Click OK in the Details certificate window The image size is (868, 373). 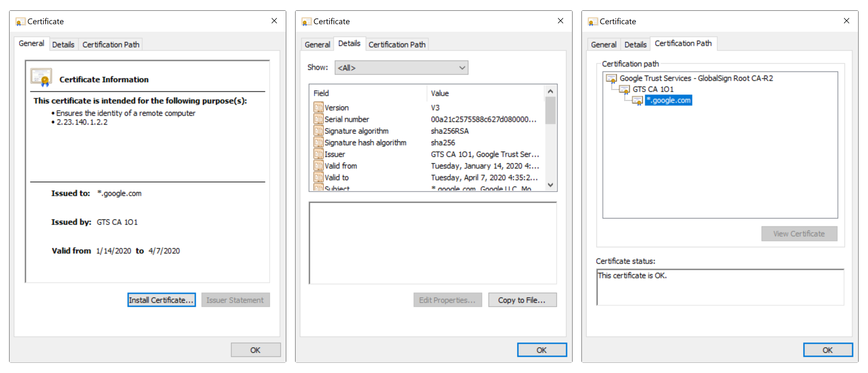pyautogui.click(x=542, y=350)
